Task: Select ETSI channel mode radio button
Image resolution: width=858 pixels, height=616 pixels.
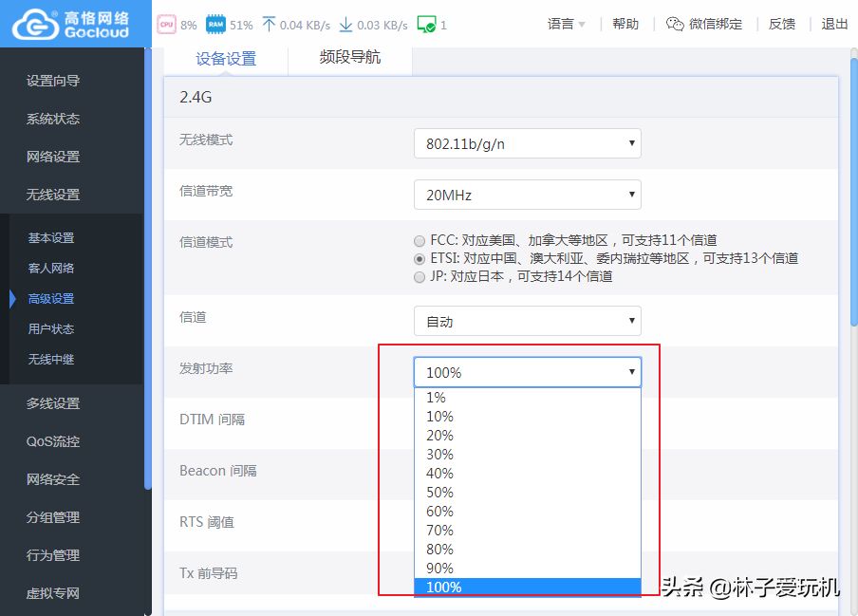Action: point(420,259)
